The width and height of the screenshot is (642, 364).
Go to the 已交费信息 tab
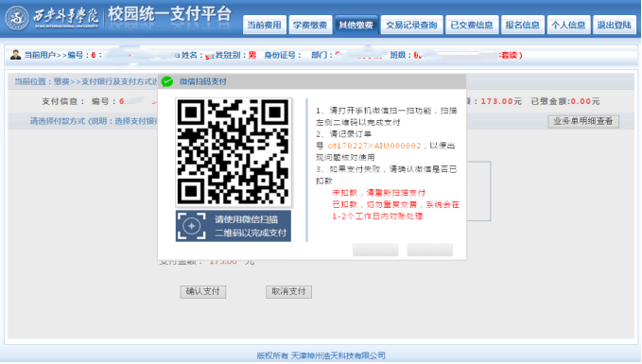(x=472, y=25)
